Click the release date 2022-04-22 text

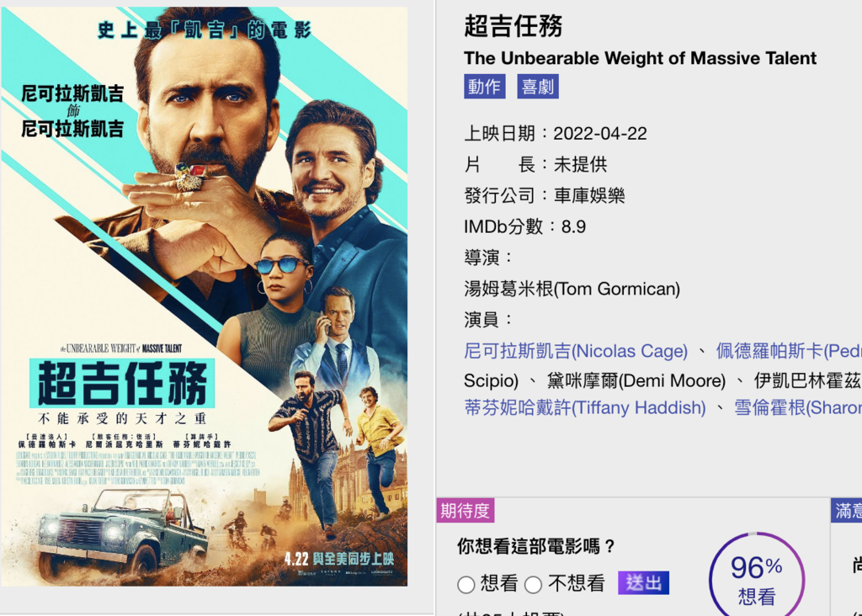599,134
